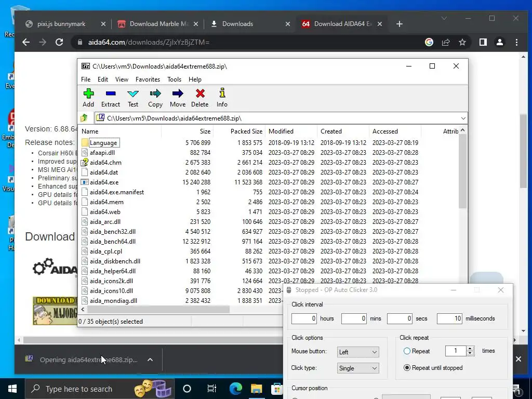Click the Chrome address bar URL
532x399 pixels.
tap(149, 42)
